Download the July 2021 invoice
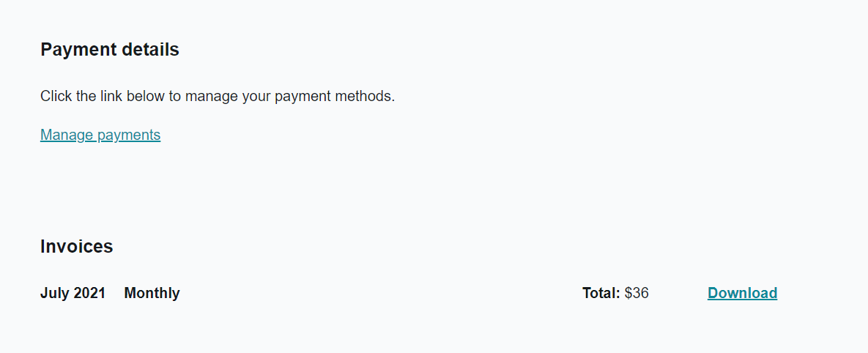This screenshot has height=353, width=868. 742,293
